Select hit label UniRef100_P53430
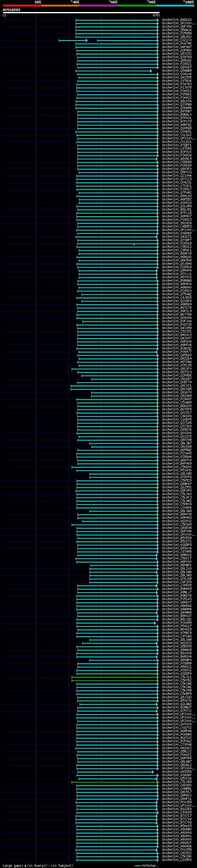This screenshot has height=868, width=197. coord(177,470)
